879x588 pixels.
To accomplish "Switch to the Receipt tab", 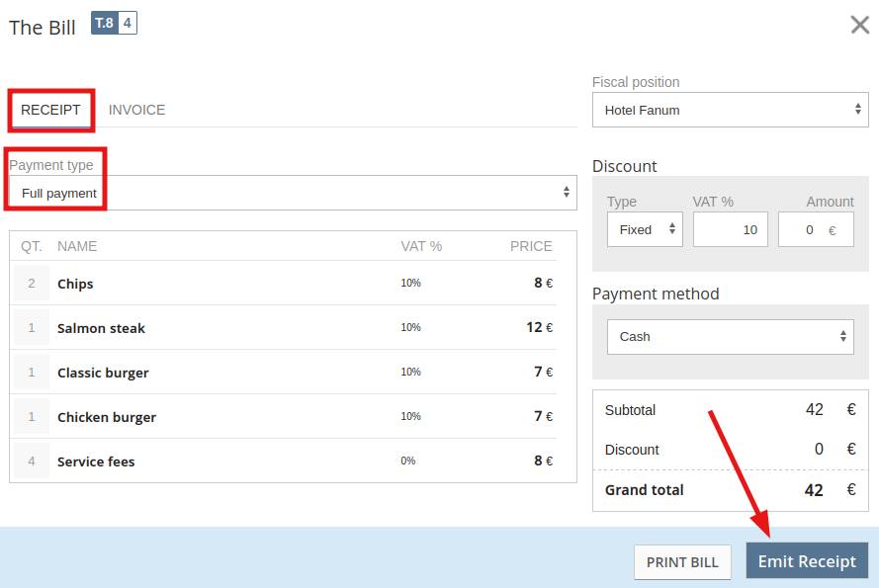I will (50, 110).
